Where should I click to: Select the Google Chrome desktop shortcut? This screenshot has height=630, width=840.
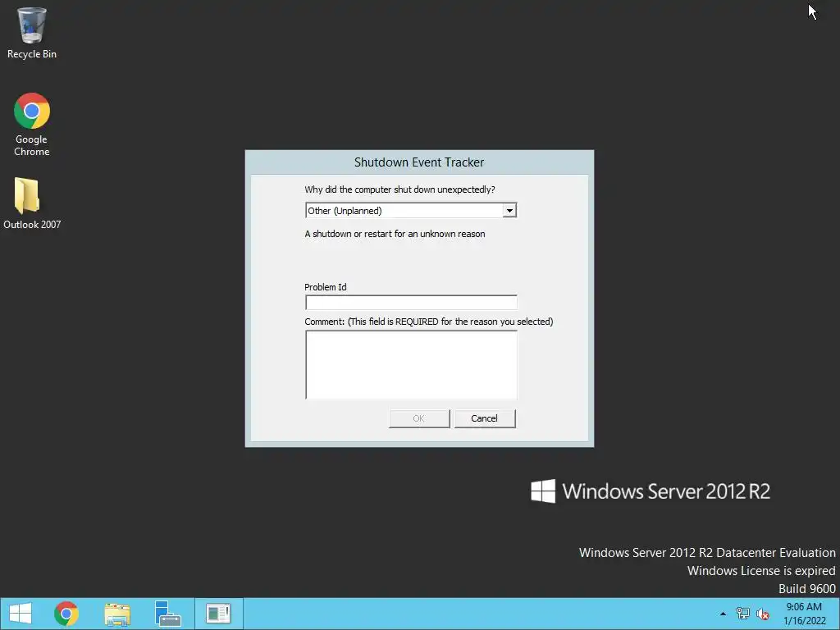(32, 125)
